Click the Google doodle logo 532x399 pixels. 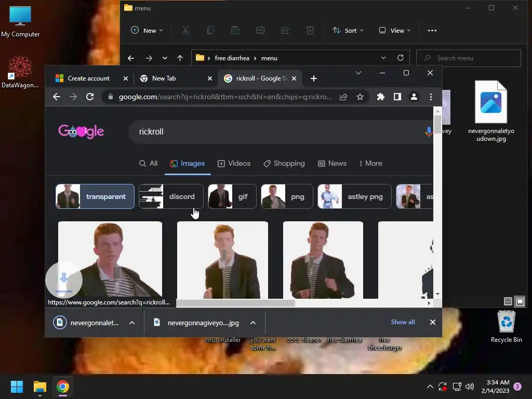81,131
